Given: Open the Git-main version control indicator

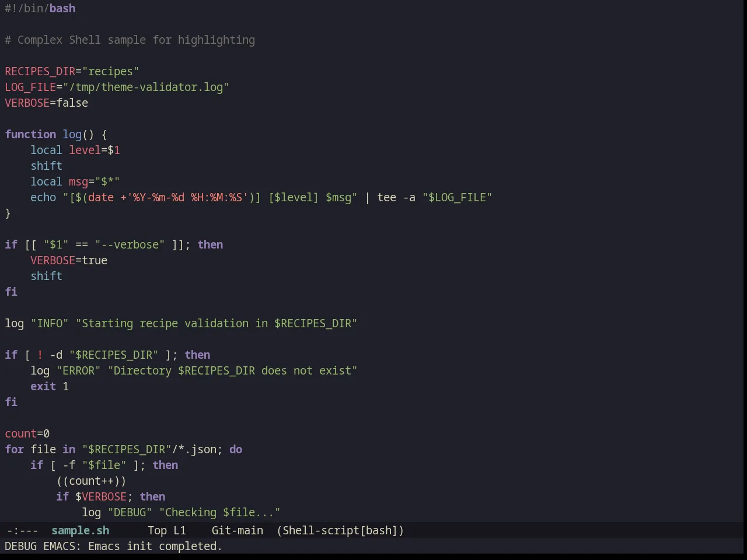Looking at the screenshot, I should pos(237,530).
